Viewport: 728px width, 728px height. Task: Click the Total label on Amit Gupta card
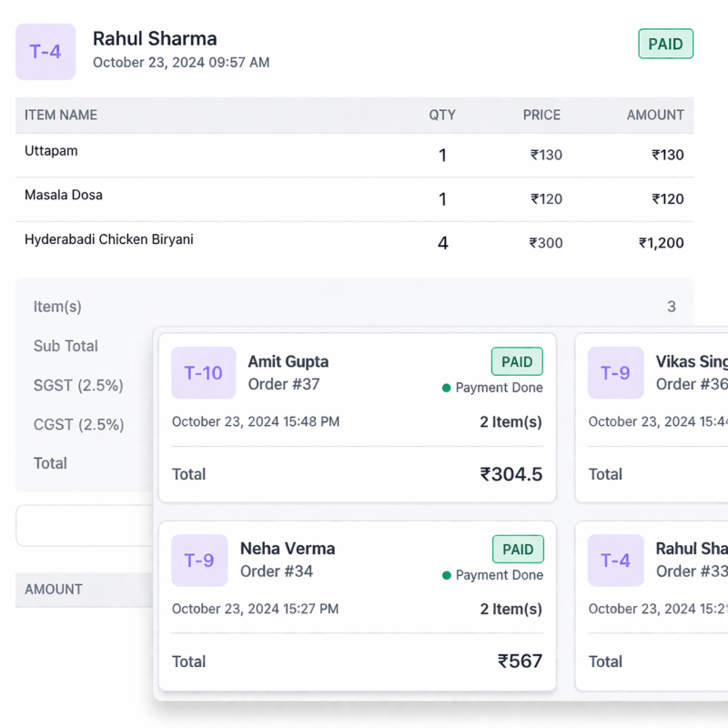click(x=188, y=474)
